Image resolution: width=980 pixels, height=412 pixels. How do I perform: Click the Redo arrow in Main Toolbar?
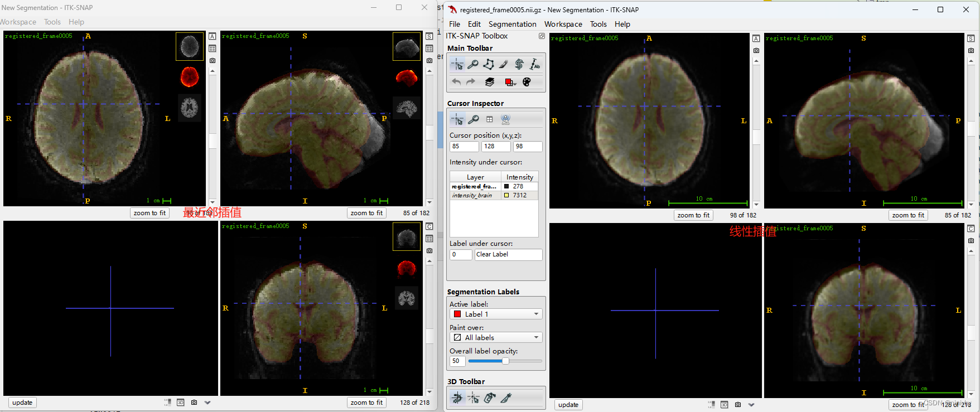tap(471, 82)
